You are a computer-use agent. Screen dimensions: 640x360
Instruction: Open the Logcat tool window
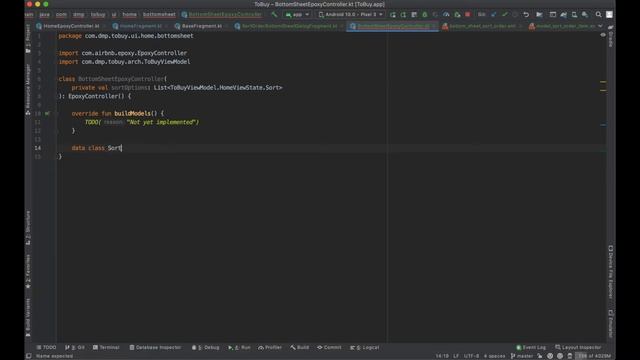[364, 347]
